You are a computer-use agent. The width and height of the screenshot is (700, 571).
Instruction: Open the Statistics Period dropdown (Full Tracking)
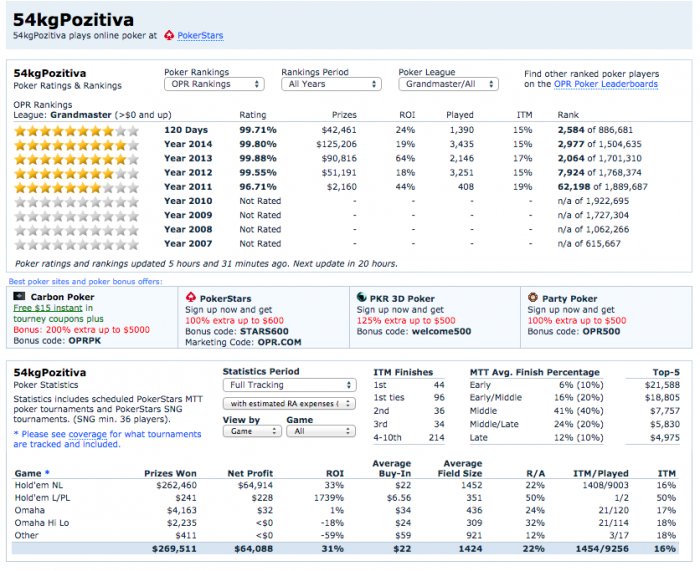click(289, 385)
